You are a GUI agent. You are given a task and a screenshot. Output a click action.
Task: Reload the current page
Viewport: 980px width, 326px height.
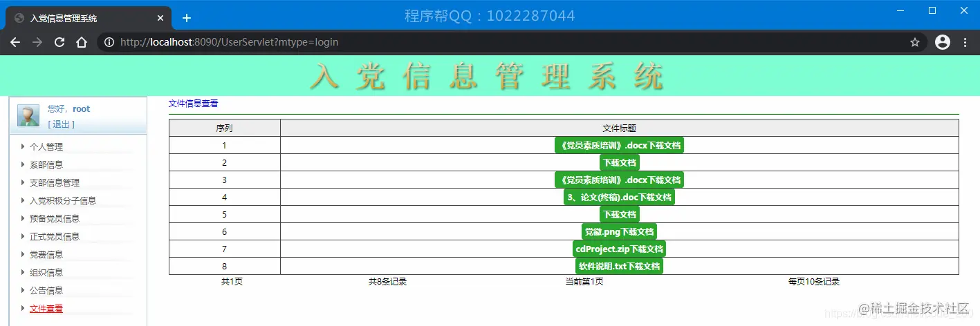click(x=59, y=42)
